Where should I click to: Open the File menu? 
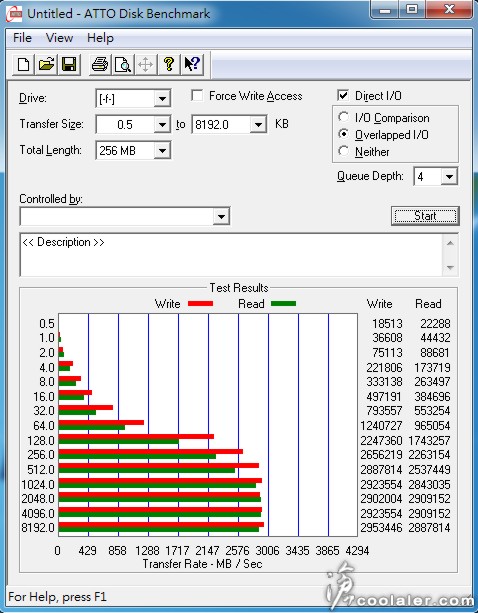click(x=22, y=38)
